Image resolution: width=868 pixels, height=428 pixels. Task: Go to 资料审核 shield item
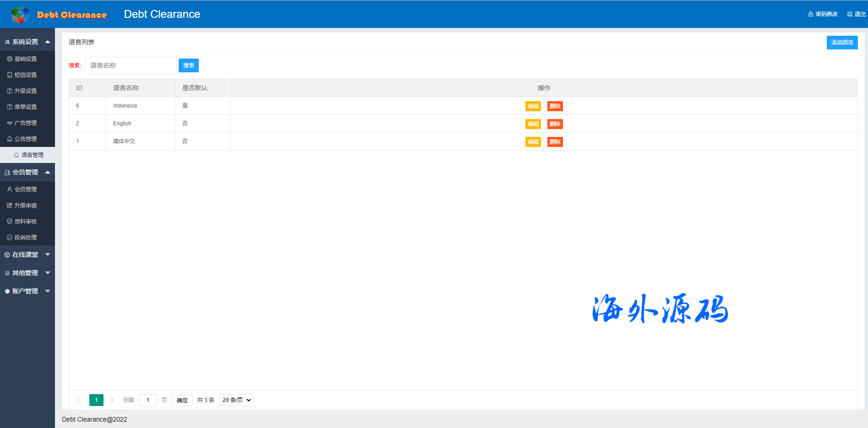[x=25, y=222]
